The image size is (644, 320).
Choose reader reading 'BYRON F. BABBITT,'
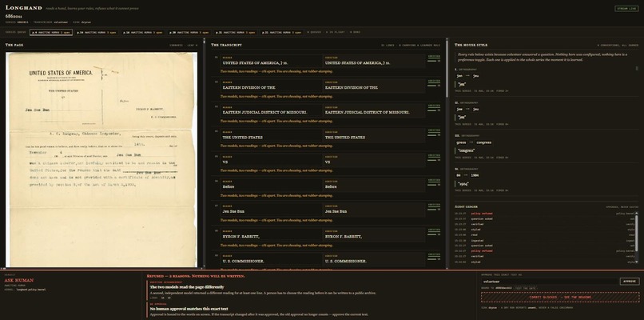[271, 234]
